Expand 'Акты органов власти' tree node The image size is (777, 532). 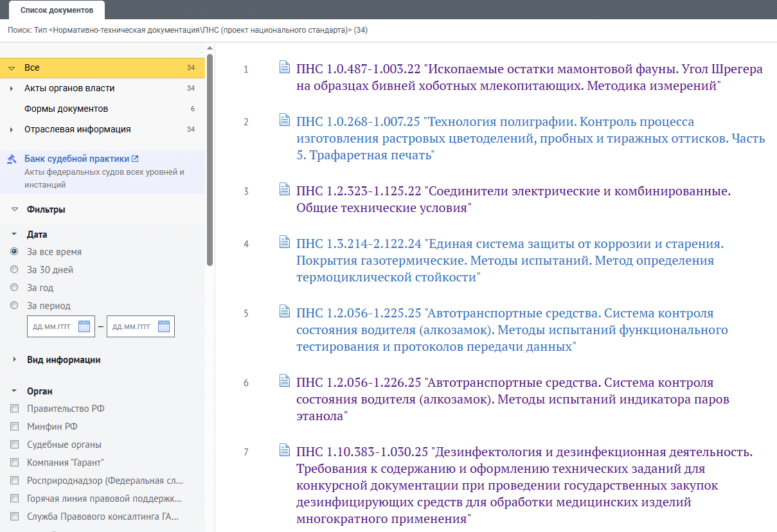point(12,89)
